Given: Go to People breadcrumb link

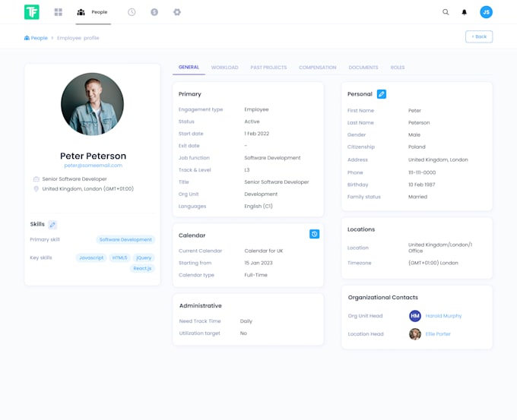Looking at the screenshot, I should click(x=36, y=38).
